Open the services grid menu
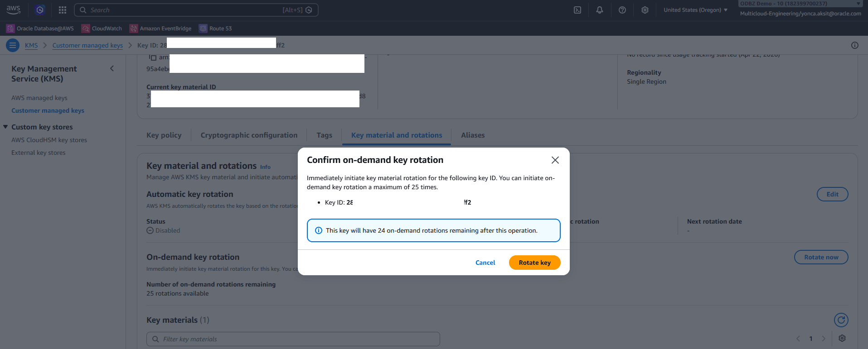Screen dimensions: 868x349 click(63, 10)
